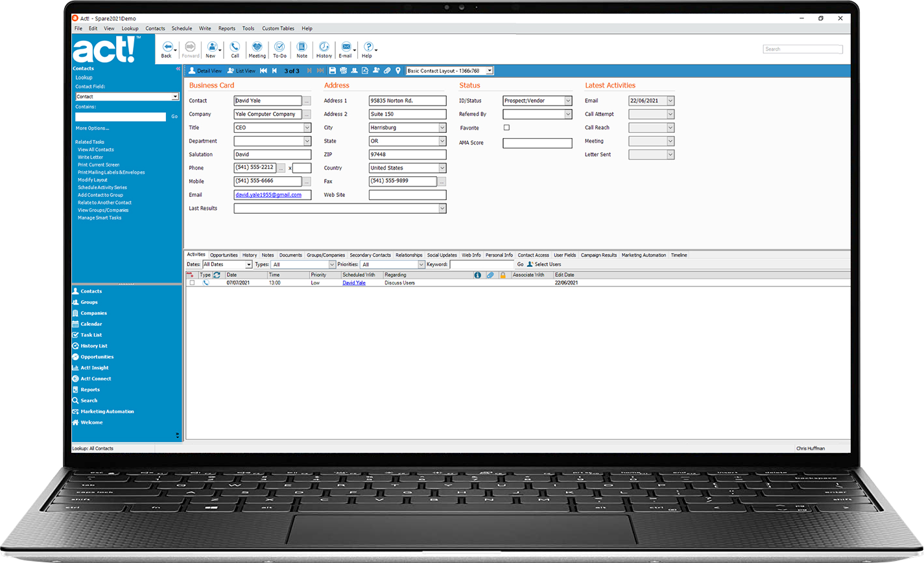
Task: Jump to first record icon
Action: point(263,71)
